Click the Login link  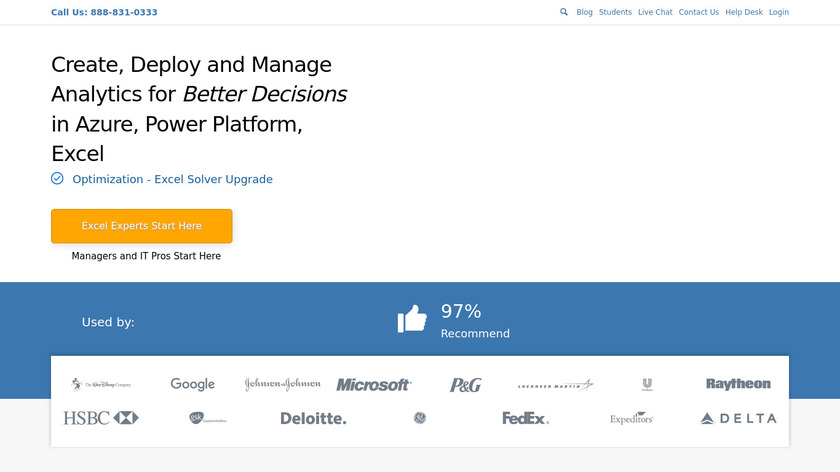click(779, 12)
